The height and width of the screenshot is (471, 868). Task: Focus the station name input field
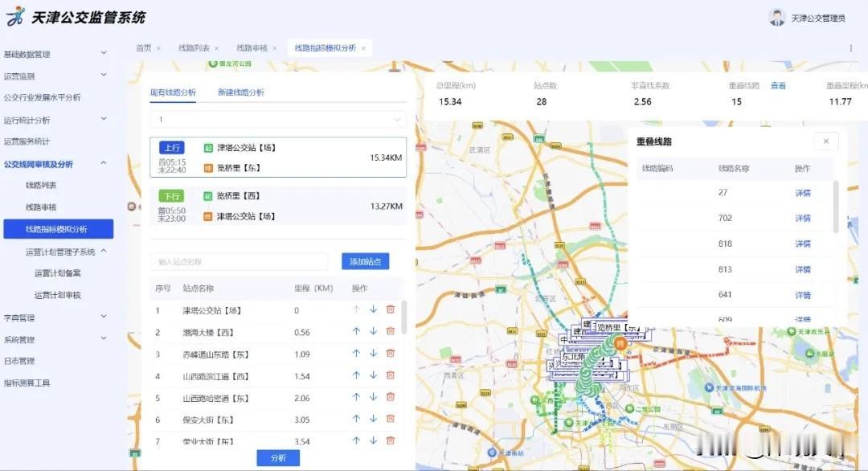[240, 262]
